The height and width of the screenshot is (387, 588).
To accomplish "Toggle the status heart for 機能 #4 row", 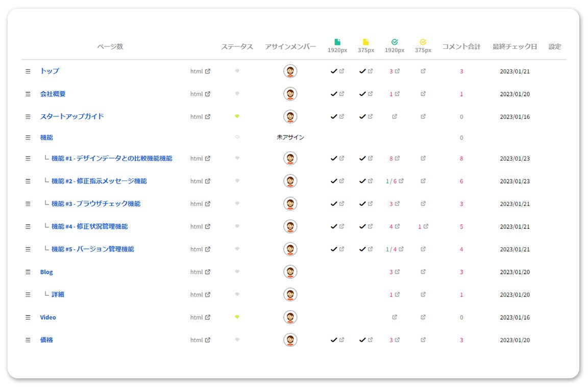I will 237,226.
